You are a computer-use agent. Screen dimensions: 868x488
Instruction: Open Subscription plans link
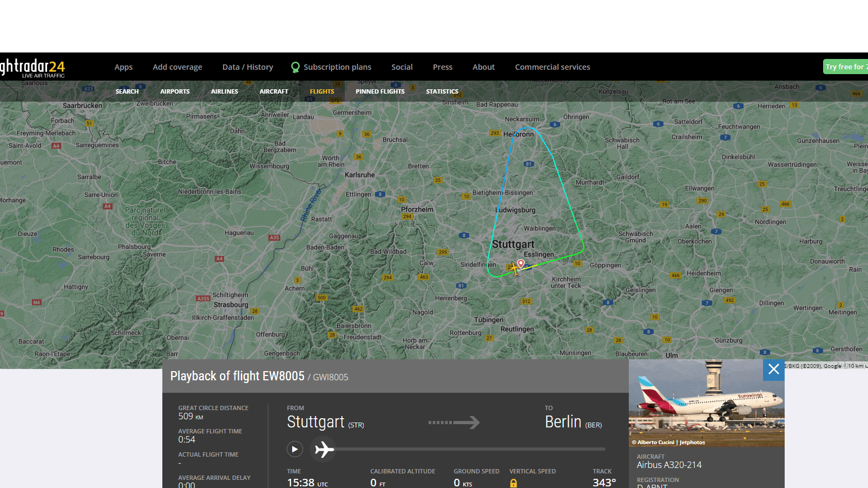[x=337, y=67]
